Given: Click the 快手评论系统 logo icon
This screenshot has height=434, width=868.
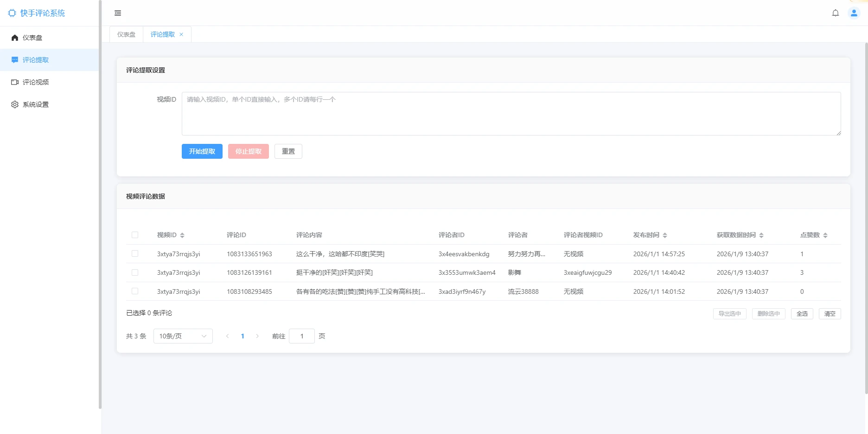Looking at the screenshot, I should pyautogui.click(x=12, y=13).
